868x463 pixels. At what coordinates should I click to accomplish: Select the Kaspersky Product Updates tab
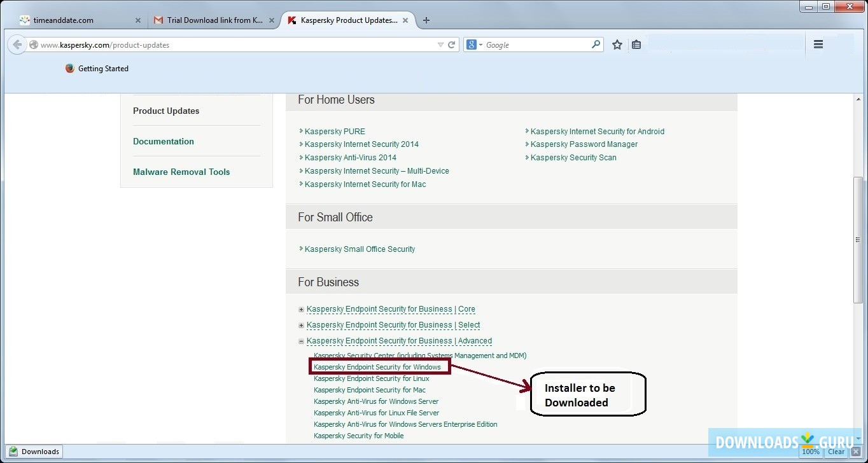point(349,20)
